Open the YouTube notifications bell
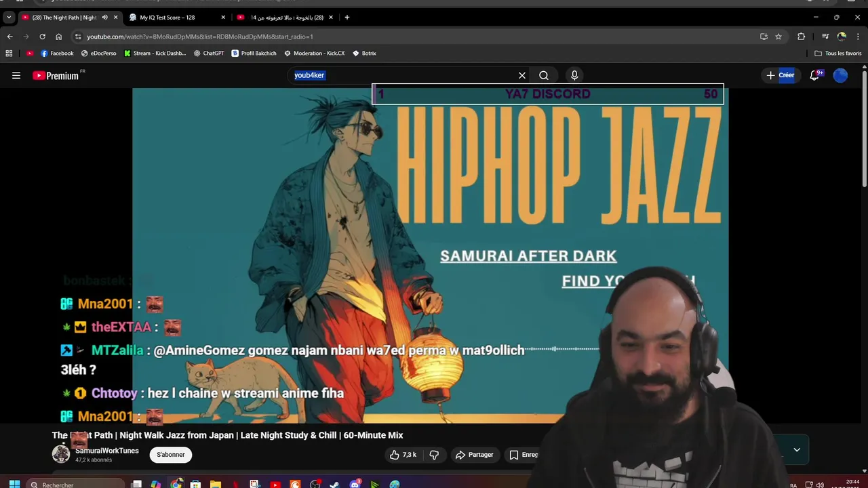Screen dimensions: 868x488 pyautogui.click(x=815, y=75)
